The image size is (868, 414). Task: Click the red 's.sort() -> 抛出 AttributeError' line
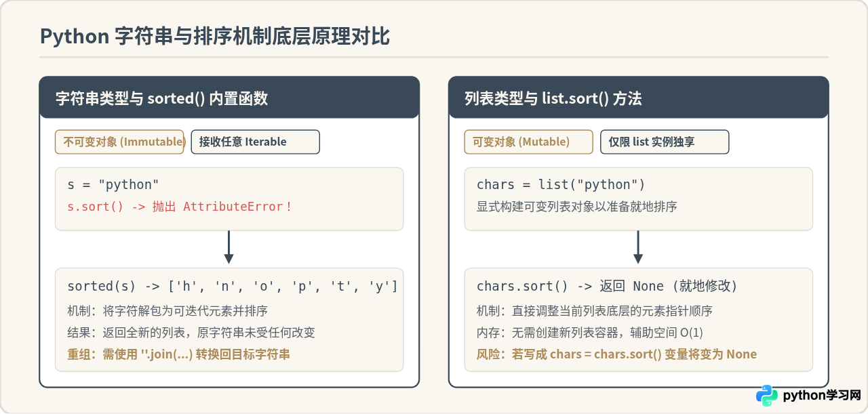tap(180, 207)
